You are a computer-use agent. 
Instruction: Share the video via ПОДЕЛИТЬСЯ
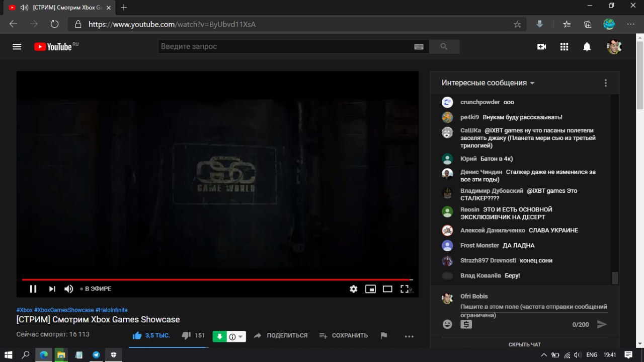(281, 335)
